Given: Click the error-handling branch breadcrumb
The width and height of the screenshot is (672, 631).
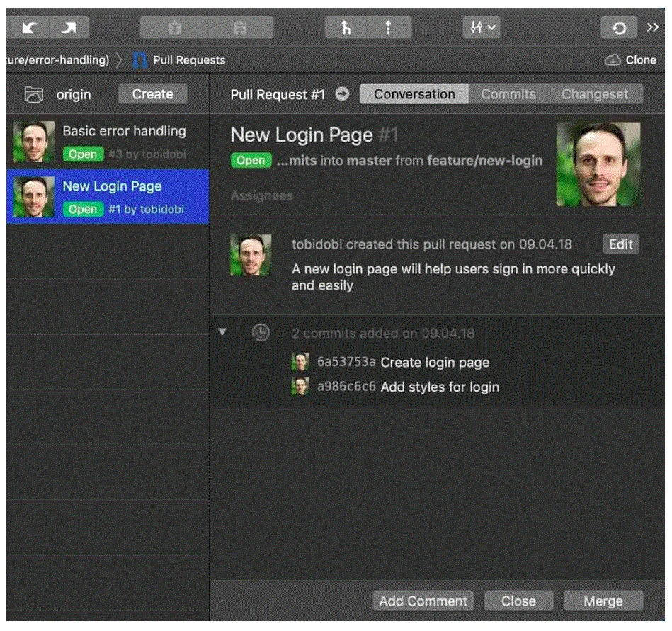Looking at the screenshot, I should [x=58, y=60].
